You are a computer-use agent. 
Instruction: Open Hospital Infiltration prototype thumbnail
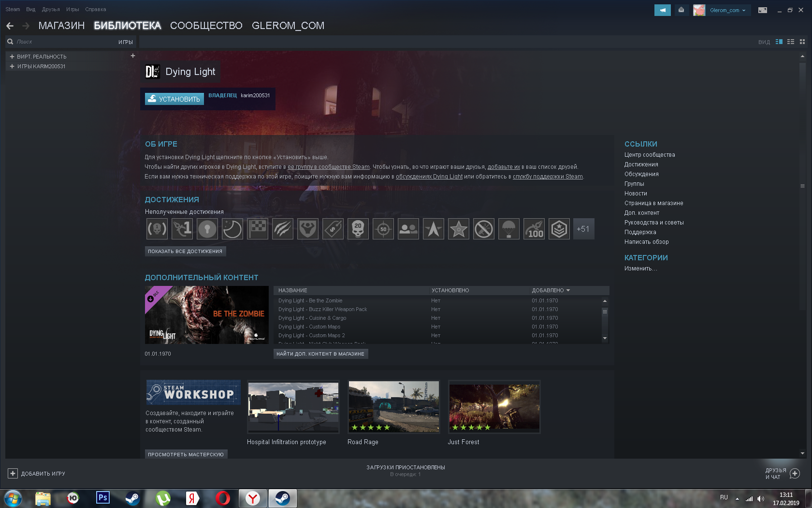click(x=293, y=407)
